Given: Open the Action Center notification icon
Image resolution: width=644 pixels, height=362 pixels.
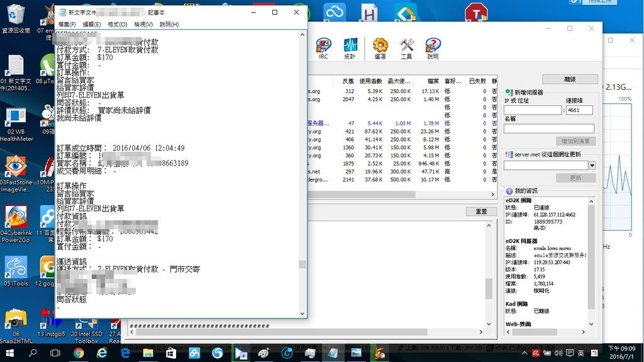Looking at the screenshot, I should pos(570,353).
